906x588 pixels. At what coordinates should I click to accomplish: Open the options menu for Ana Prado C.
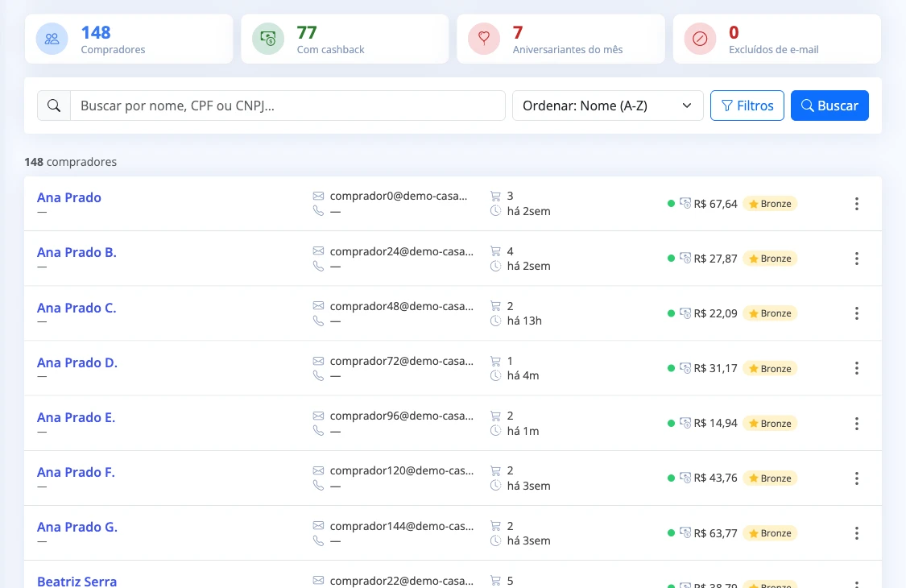pos(857,313)
